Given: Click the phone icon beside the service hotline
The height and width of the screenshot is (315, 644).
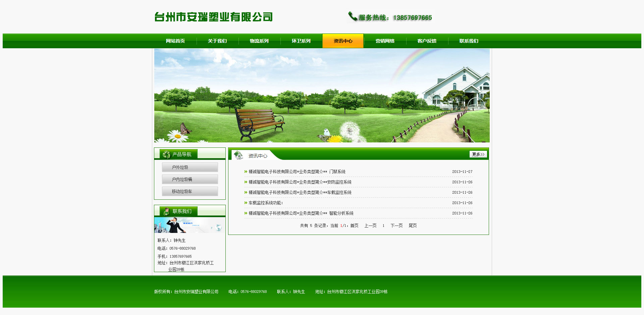Looking at the screenshot, I should (353, 16).
